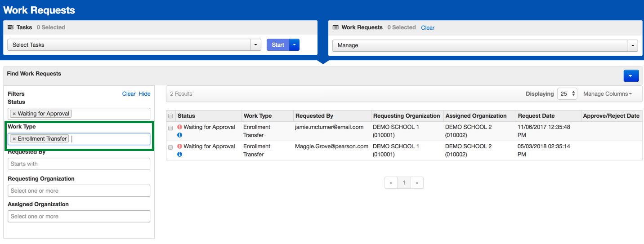
Task: Click info icon in Maggie.Grove row
Action: pyautogui.click(x=180, y=155)
